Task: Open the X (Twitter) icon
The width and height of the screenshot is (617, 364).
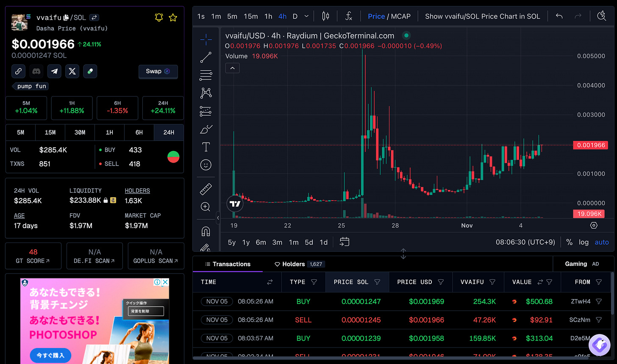Action: click(x=72, y=71)
